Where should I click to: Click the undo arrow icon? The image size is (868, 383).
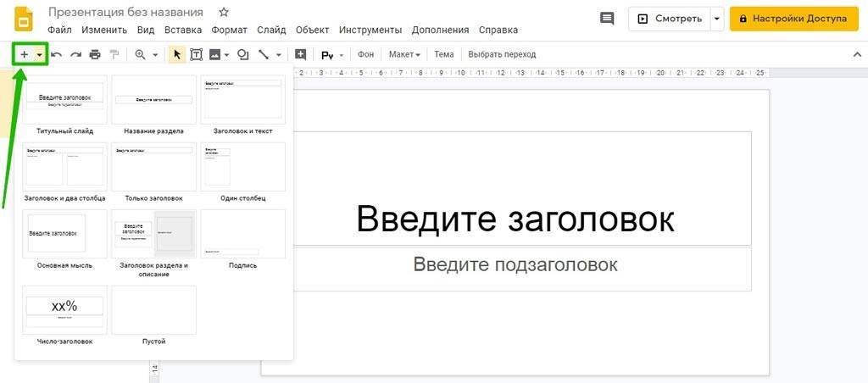pyautogui.click(x=56, y=54)
